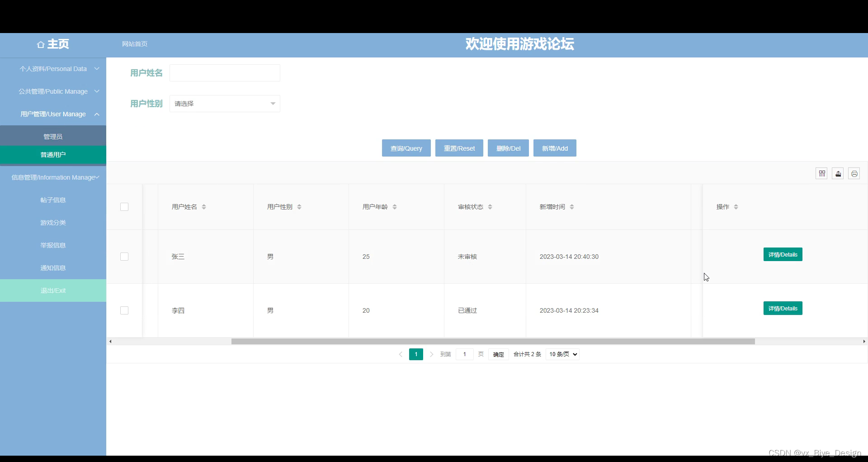Viewport: 868px width, 462px height.
Task: Click the 确定 pagination confirm button
Action: pyautogui.click(x=499, y=354)
